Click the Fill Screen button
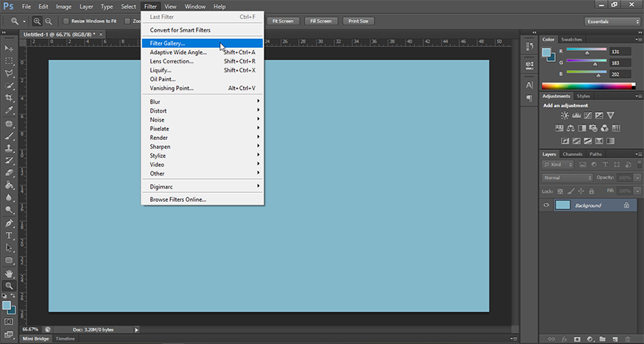 321,21
